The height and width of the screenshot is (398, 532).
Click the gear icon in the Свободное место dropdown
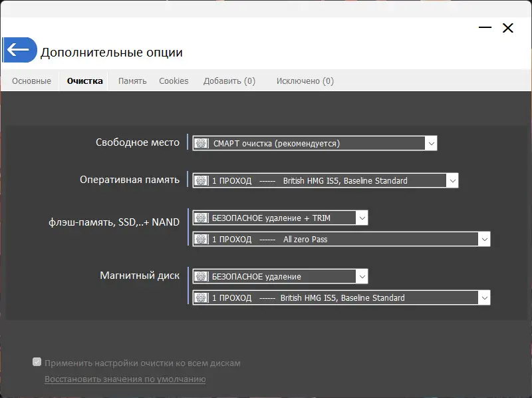click(201, 143)
